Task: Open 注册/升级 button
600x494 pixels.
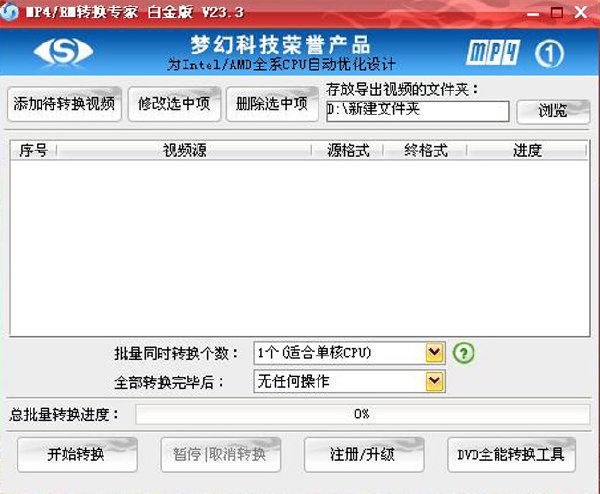Action: pos(364,455)
